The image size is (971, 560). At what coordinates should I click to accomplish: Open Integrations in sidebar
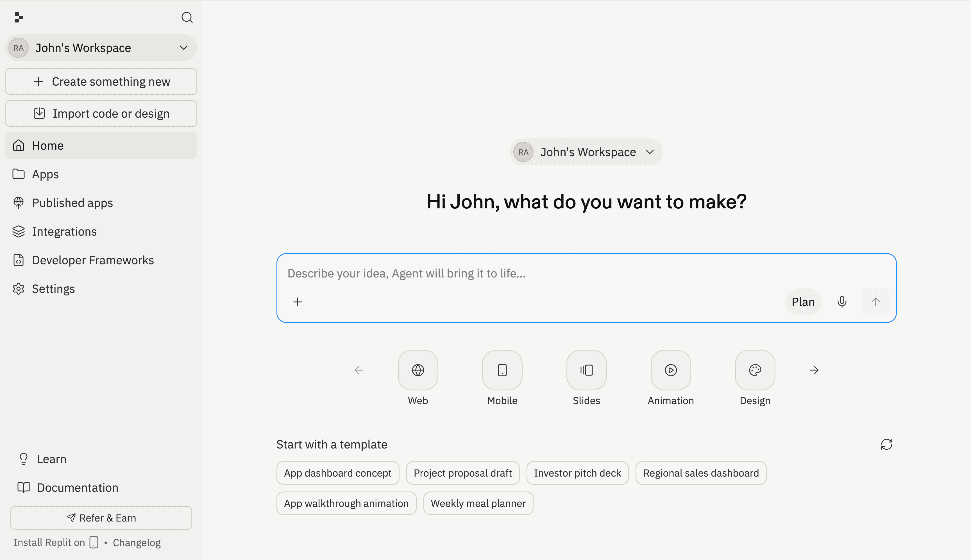point(101,231)
